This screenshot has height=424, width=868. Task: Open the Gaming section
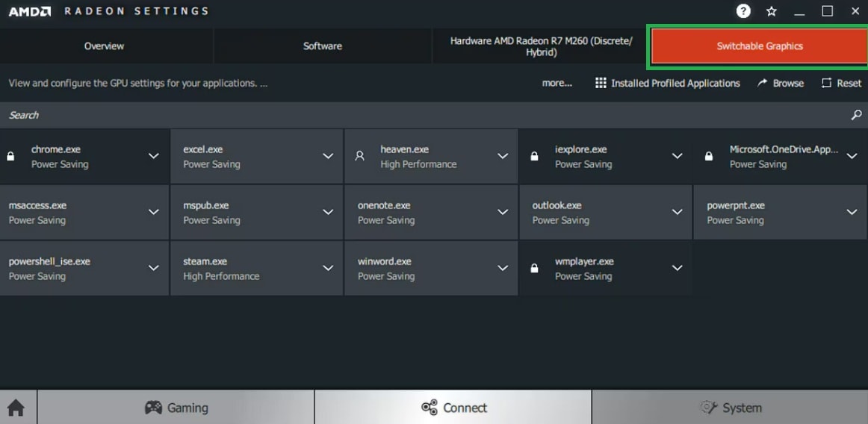[176, 408]
